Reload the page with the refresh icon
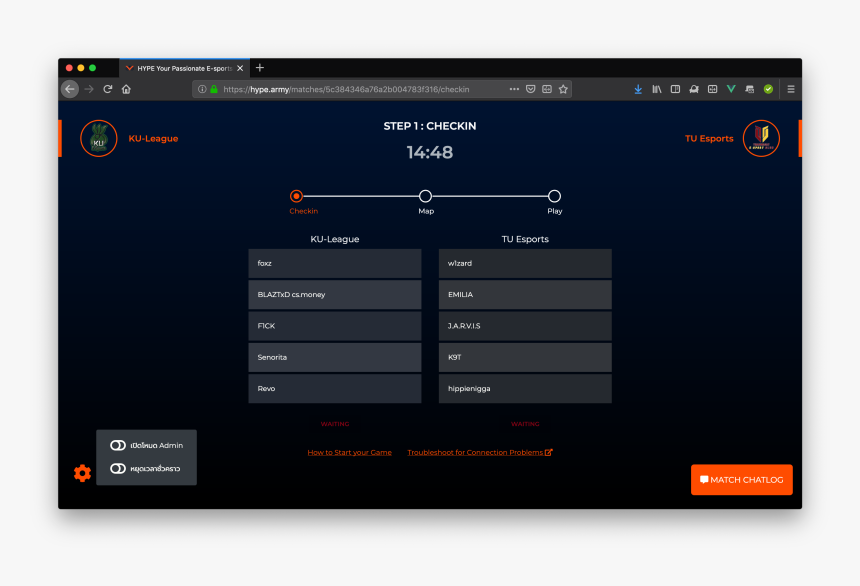Screen dimensions: 860x586 [x=108, y=89]
